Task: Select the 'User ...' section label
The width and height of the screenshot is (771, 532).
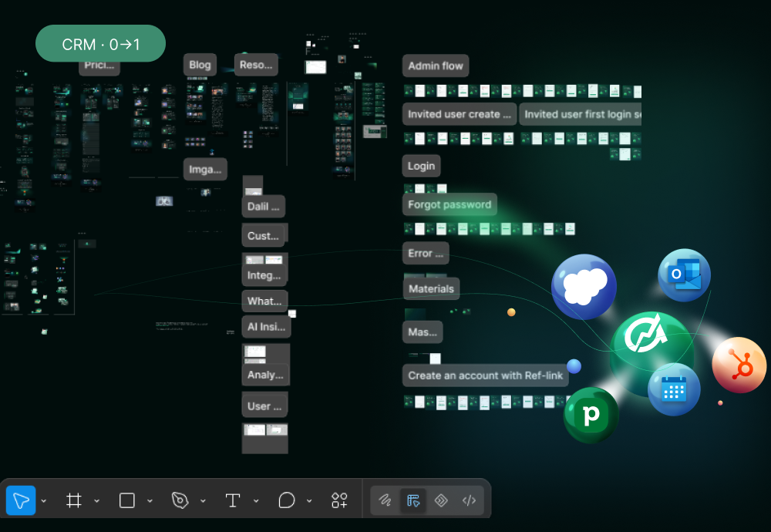Action: 264,406
